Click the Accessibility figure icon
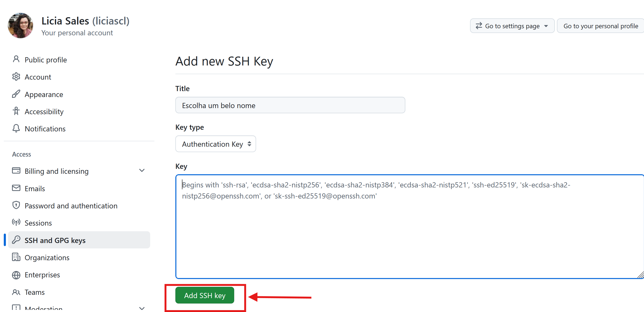This screenshot has height=312, width=644. click(x=16, y=111)
